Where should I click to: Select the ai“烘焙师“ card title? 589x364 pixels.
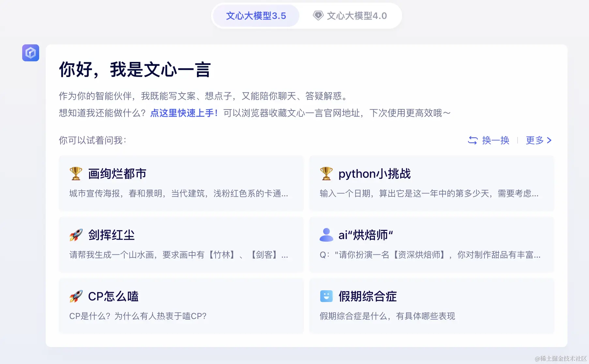tap(366, 235)
